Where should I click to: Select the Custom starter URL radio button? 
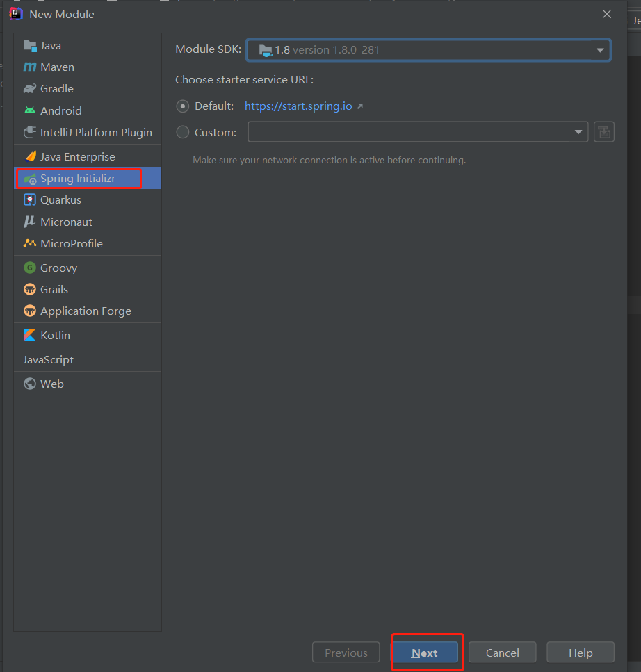click(183, 132)
